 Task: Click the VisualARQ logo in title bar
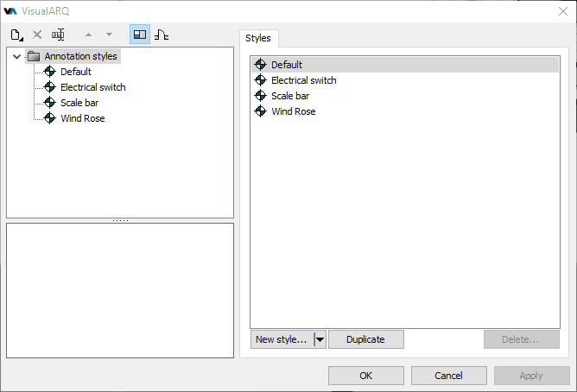(10, 11)
